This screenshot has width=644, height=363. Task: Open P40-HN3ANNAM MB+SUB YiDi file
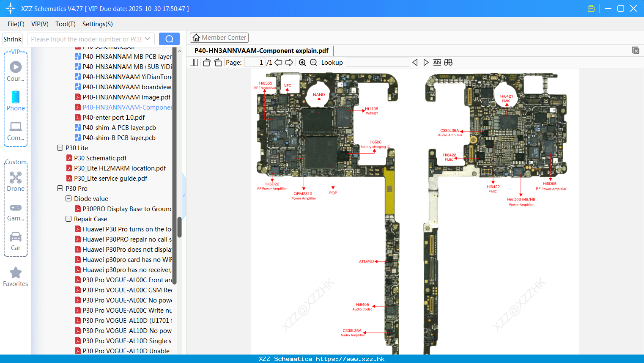pyautogui.click(x=123, y=66)
